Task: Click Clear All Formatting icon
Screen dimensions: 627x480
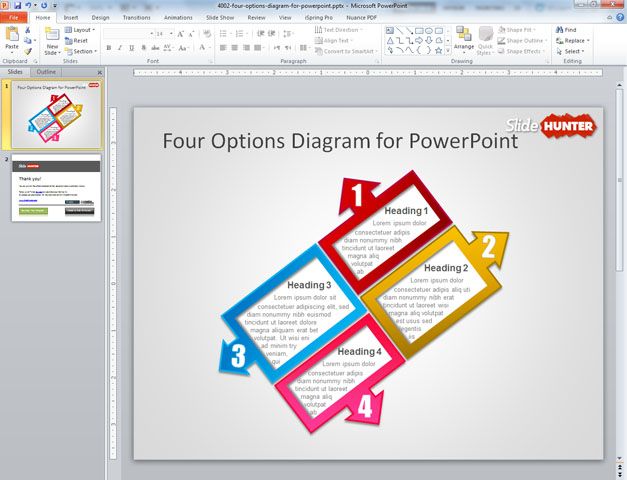Action: [x=207, y=34]
